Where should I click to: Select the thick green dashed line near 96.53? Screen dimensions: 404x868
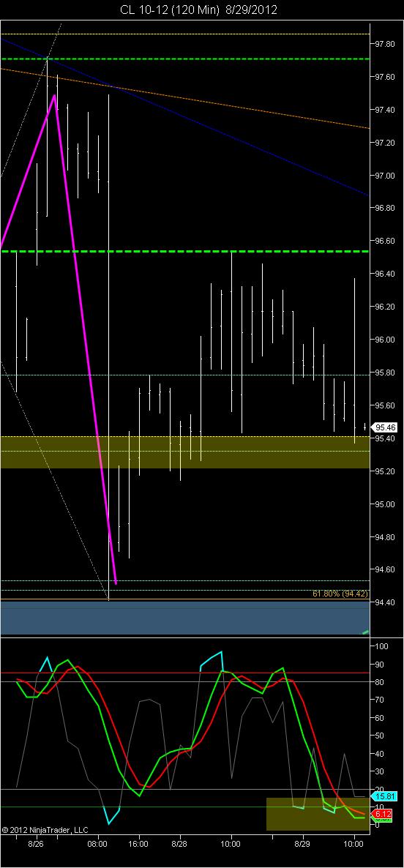185,251
